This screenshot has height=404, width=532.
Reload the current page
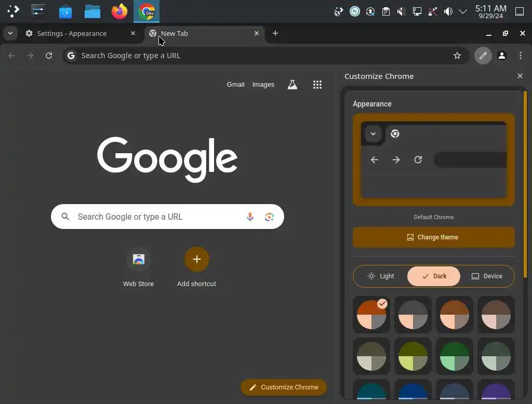click(x=49, y=55)
